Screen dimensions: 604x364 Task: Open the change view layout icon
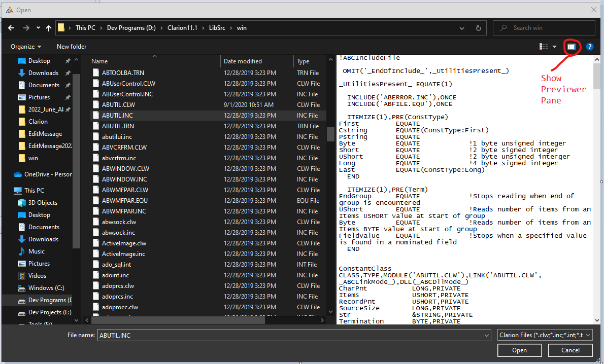pos(544,47)
